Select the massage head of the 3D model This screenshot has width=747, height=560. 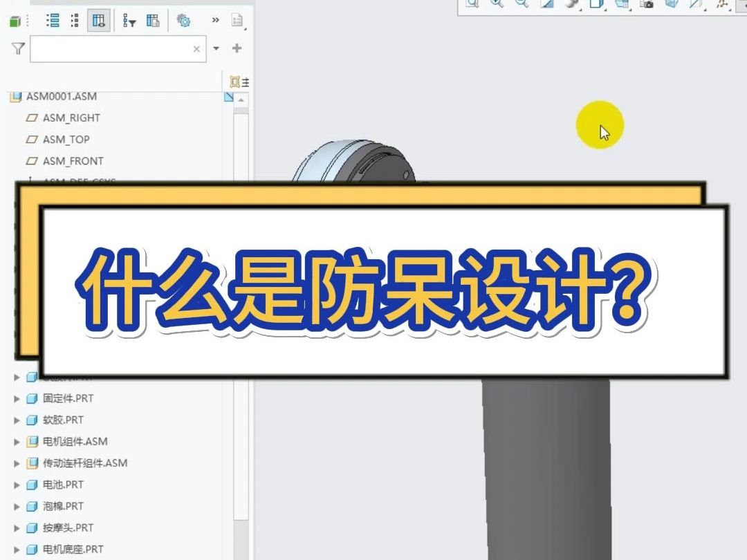pos(353,161)
